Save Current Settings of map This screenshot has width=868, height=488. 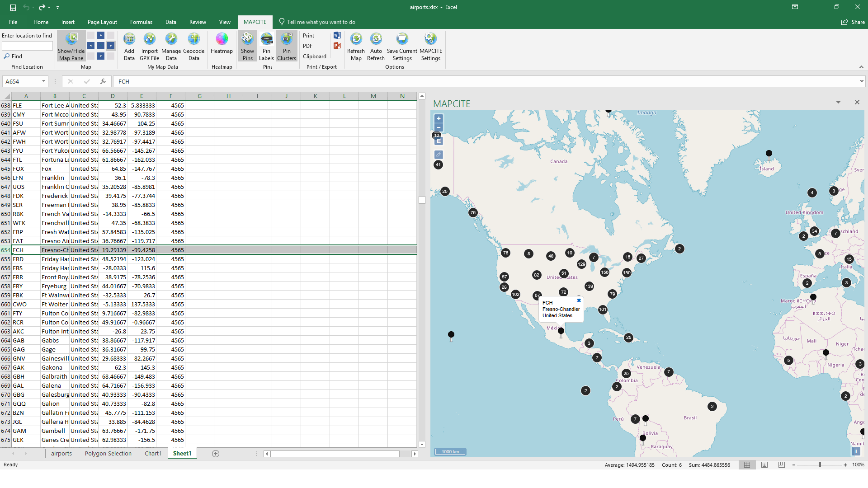(x=402, y=46)
